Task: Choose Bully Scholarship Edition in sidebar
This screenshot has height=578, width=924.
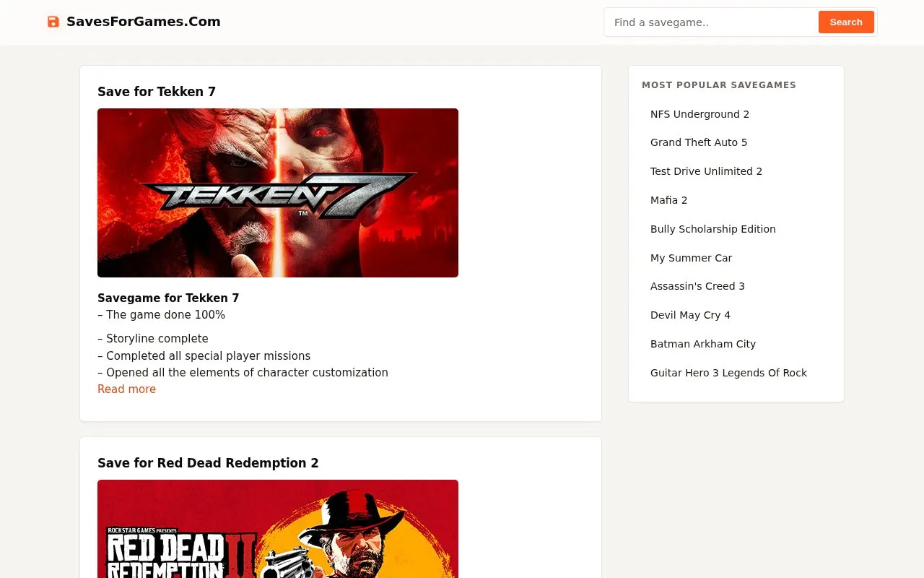Action: (x=713, y=229)
